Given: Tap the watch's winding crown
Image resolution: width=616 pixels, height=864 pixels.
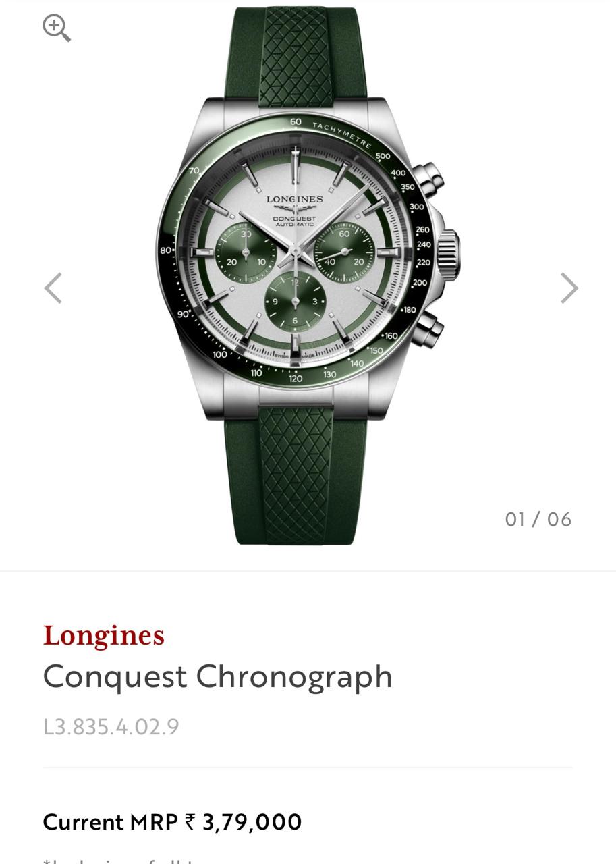Looking at the screenshot, I should [x=447, y=249].
